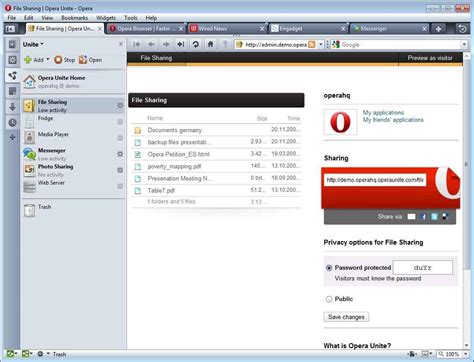Screen dimensions: 474x362
Task: Click the panel toggle button left of tabs
Action: 10,29
